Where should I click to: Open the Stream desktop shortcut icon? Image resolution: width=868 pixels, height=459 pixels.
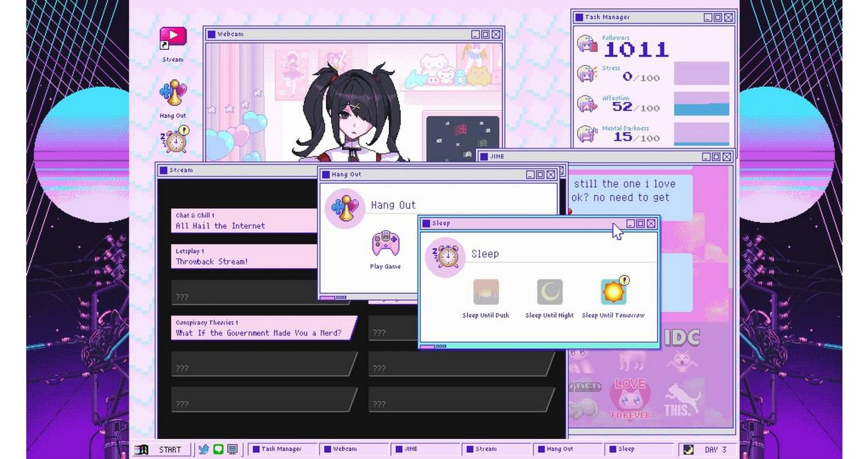click(173, 39)
